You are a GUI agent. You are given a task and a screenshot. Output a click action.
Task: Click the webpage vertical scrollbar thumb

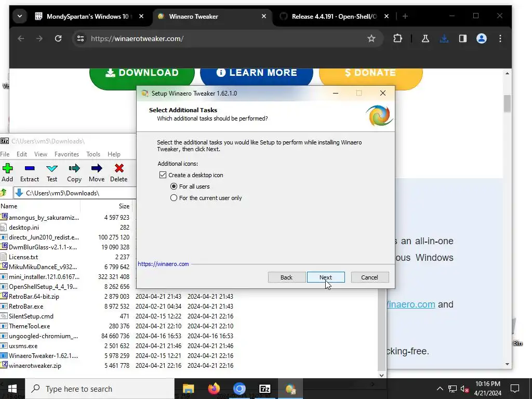click(507, 103)
